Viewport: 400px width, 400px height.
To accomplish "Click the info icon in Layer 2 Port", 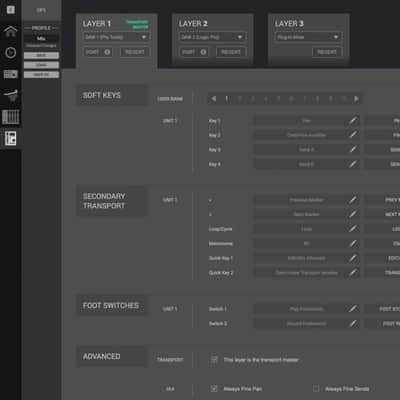I will 203,52.
